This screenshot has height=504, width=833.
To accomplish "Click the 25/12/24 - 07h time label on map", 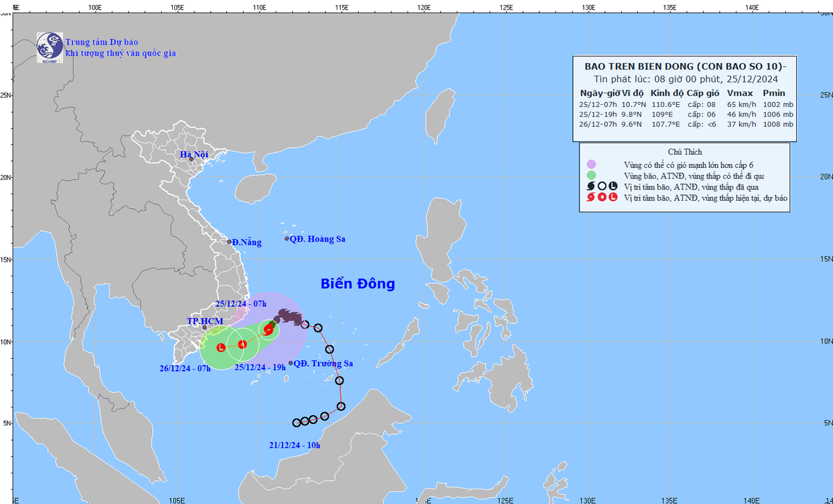I will tap(241, 304).
